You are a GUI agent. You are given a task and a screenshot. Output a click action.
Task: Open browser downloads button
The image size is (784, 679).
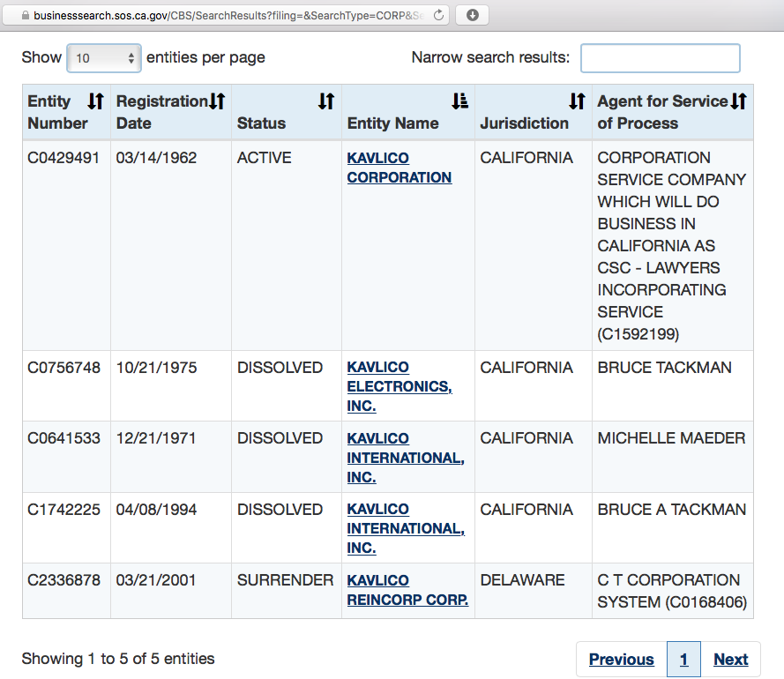coord(473,15)
